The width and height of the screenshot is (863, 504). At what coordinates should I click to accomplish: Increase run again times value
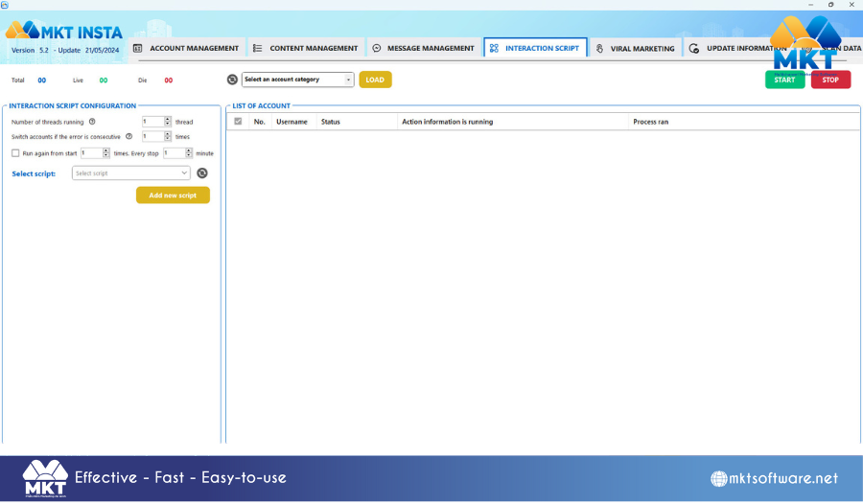coord(106,150)
